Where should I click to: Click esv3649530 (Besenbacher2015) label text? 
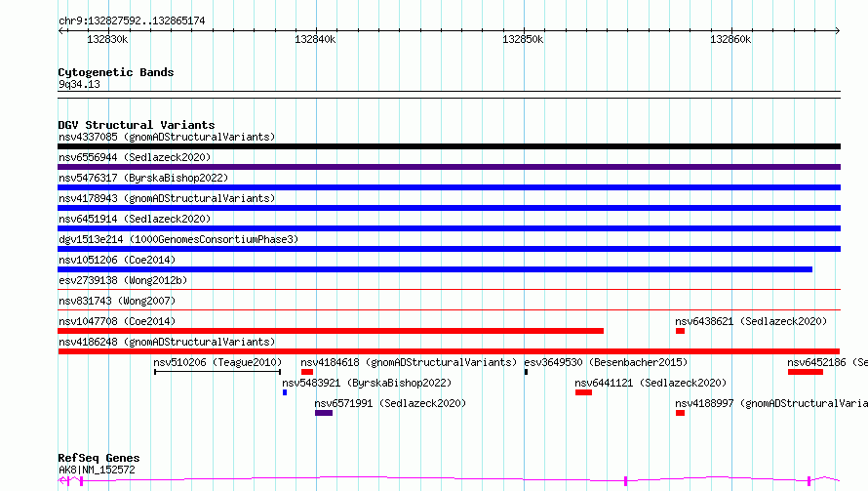pos(606,362)
